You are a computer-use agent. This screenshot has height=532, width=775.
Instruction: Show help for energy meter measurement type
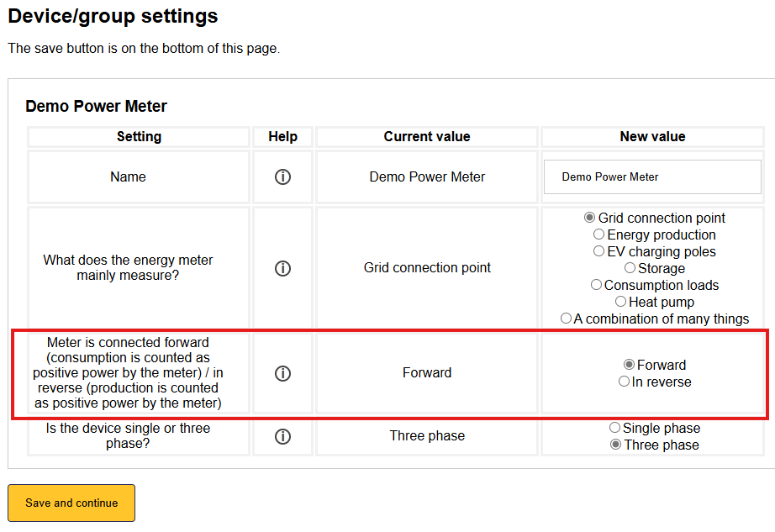pyautogui.click(x=282, y=268)
